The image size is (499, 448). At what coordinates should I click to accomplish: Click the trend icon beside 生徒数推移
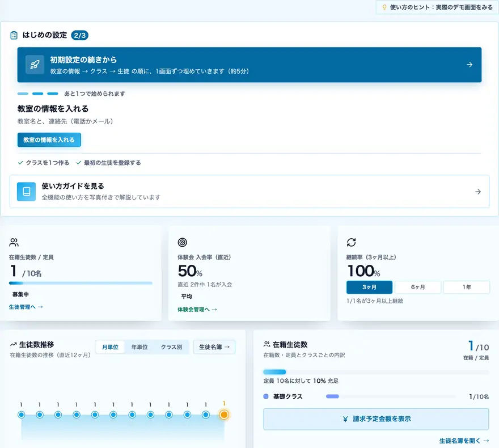pyautogui.click(x=14, y=344)
